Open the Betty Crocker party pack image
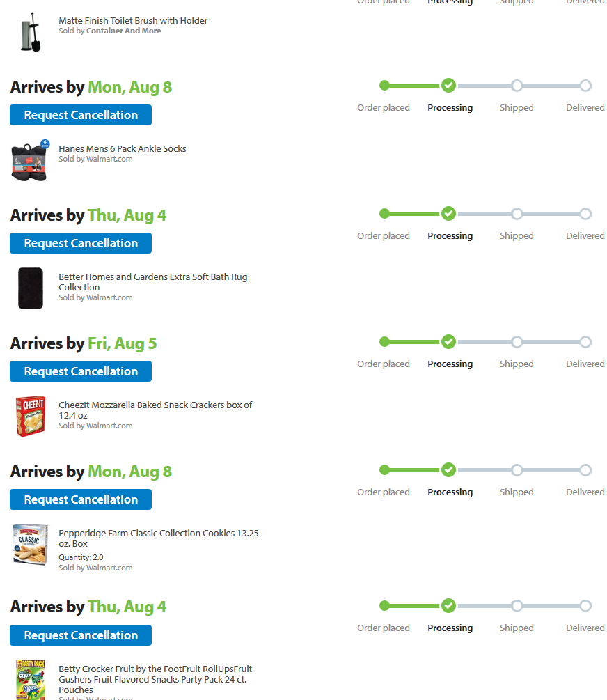This screenshot has width=607, height=700. (x=31, y=679)
